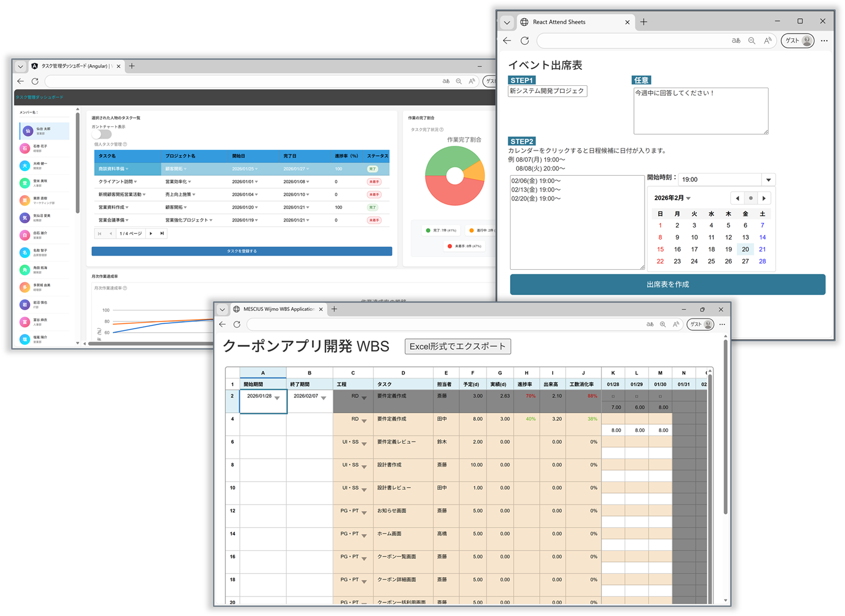Click the タスクを登録する button
Viewport: 845px width, 616px height.
point(242,251)
